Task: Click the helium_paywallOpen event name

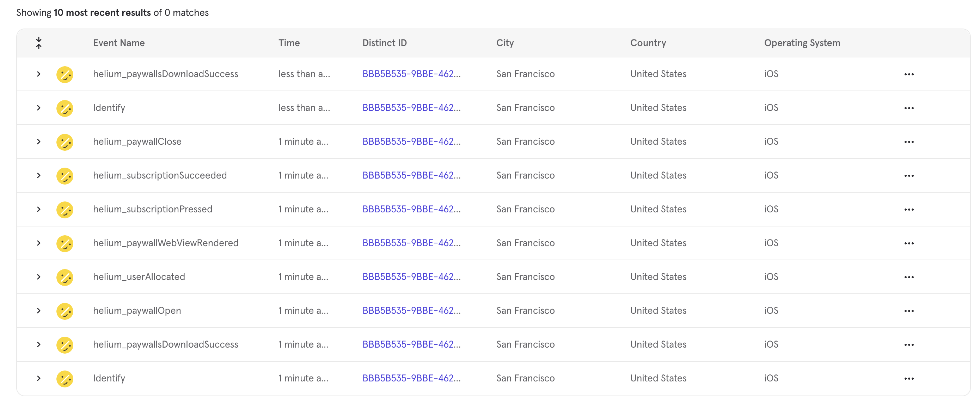Action: [x=137, y=311]
